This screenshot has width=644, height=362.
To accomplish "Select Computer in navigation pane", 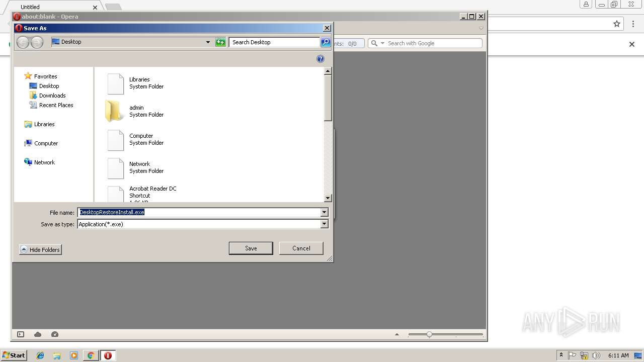I will [x=41, y=143].
